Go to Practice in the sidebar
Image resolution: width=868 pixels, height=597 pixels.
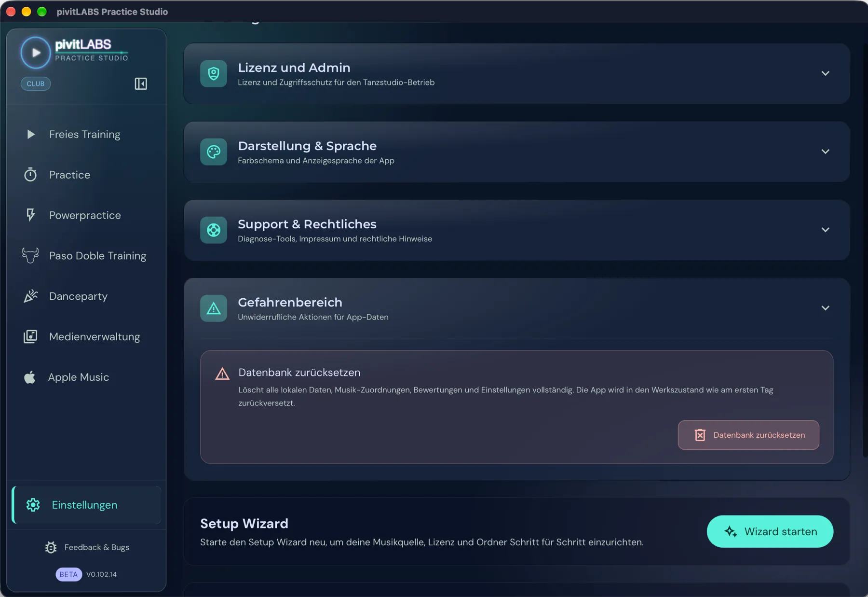click(86, 175)
